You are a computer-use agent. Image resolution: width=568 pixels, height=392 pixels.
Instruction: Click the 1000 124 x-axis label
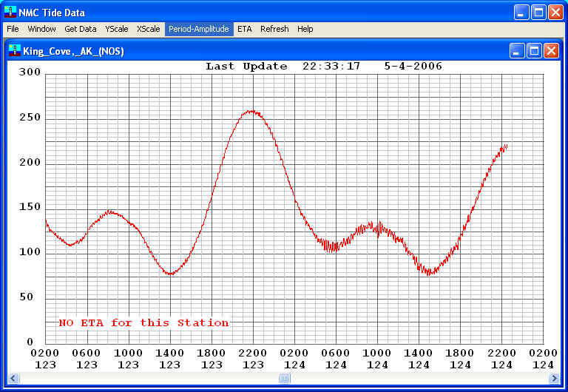tap(377, 359)
